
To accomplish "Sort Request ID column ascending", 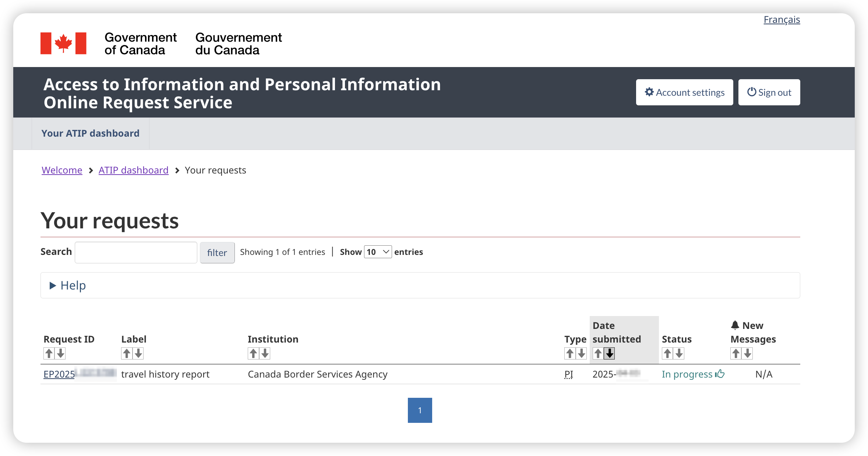I will coord(49,353).
